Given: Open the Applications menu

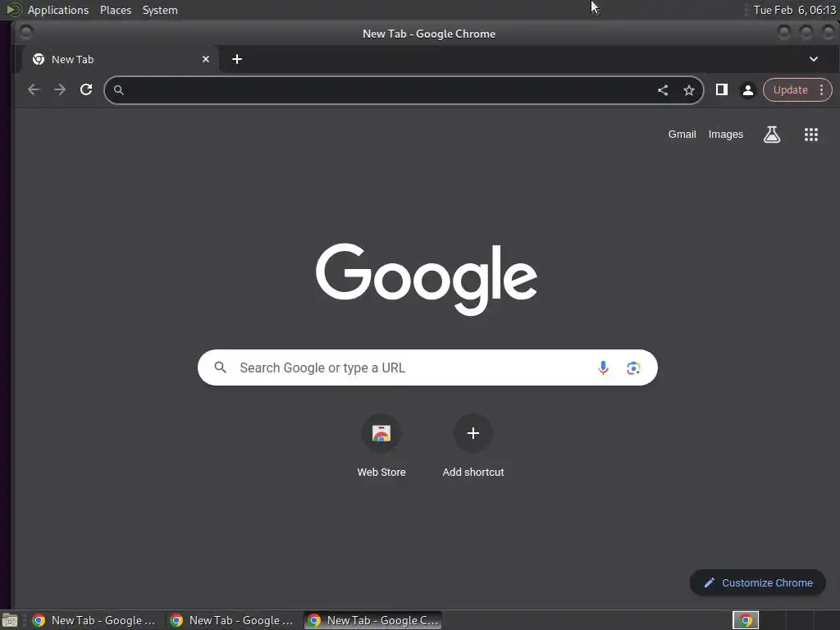Looking at the screenshot, I should pos(58,10).
